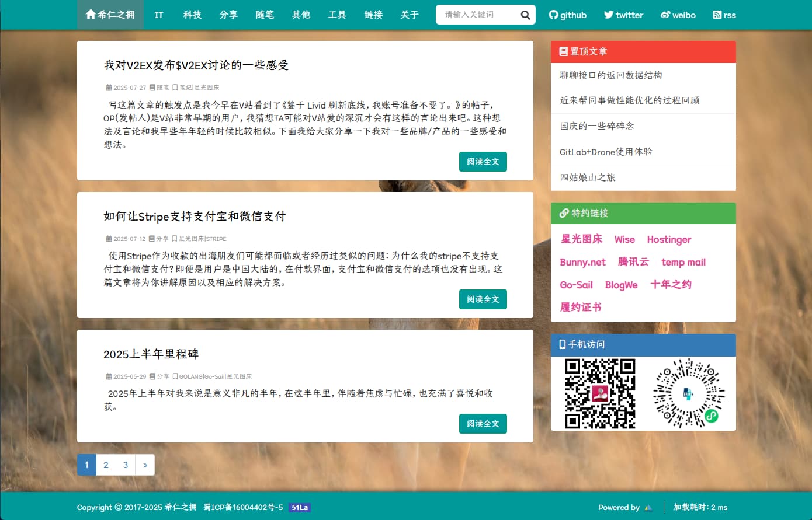Open the Twitter link icon in navbar
812x520 pixels.
click(x=609, y=15)
